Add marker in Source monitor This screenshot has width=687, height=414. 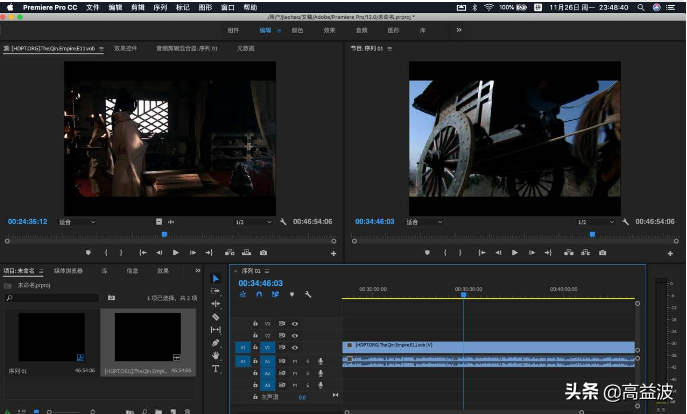click(x=88, y=253)
